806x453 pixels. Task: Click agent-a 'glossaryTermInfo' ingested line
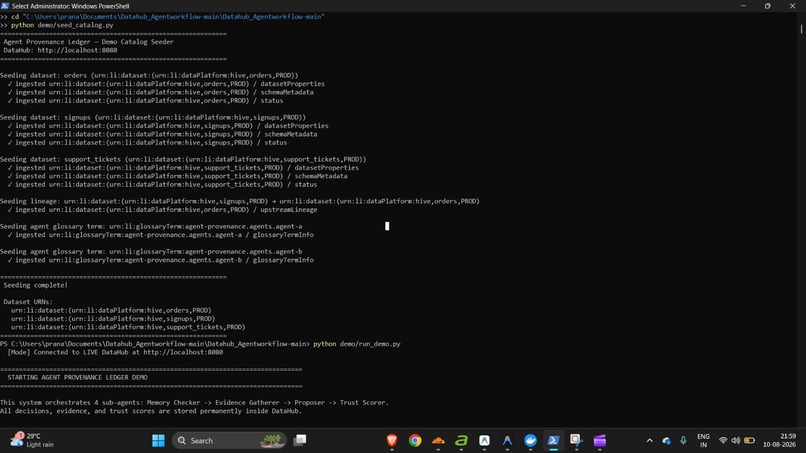tap(160, 234)
